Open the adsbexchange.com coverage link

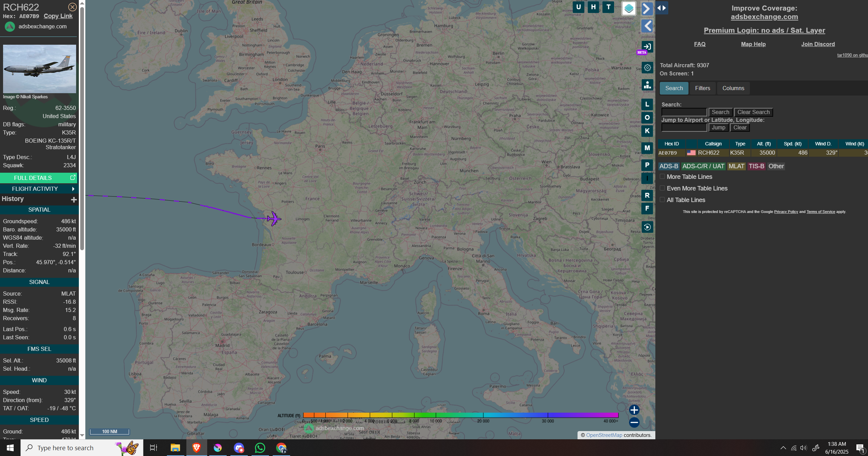(x=764, y=17)
